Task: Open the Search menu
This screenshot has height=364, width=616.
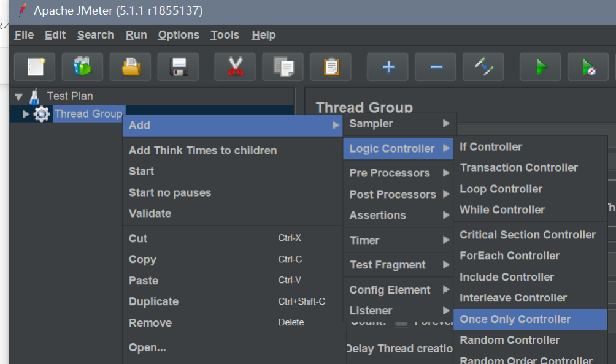Action: pyautogui.click(x=96, y=35)
